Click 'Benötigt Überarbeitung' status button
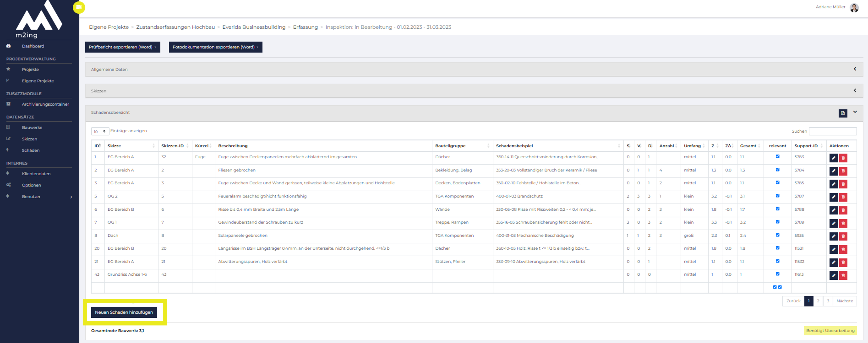The width and height of the screenshot is (868, 343). point(830,331)
